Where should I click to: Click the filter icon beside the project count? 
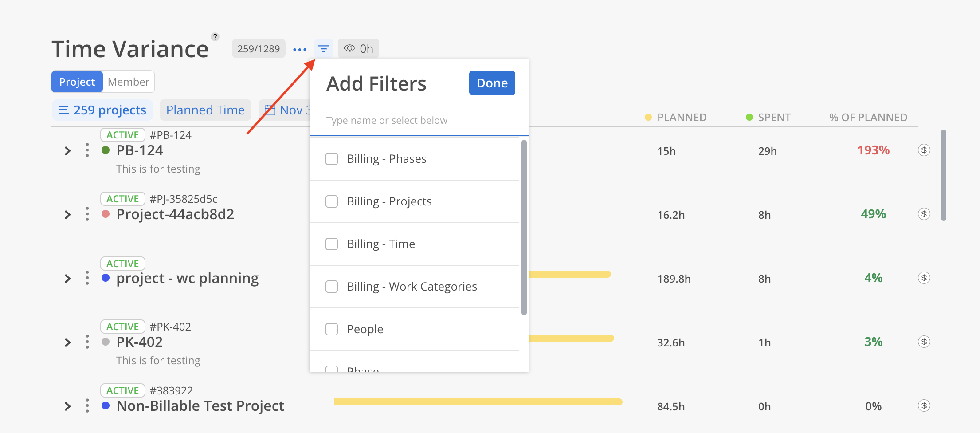coord(324,48)
